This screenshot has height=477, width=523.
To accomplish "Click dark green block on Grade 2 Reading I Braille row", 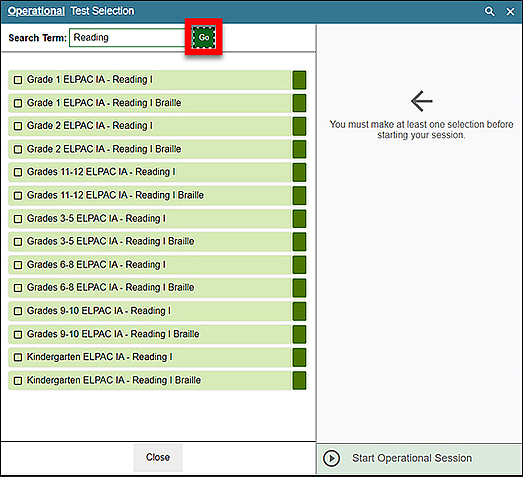I will point(299,149).
